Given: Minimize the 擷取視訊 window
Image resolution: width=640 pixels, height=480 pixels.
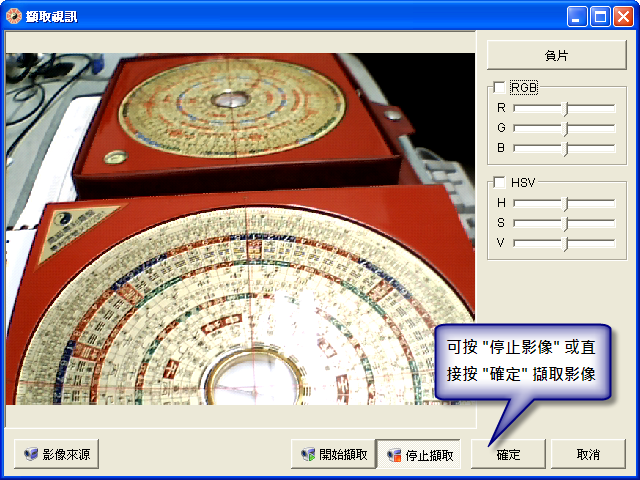Looking at the screenshot, I should pos(577,17).
